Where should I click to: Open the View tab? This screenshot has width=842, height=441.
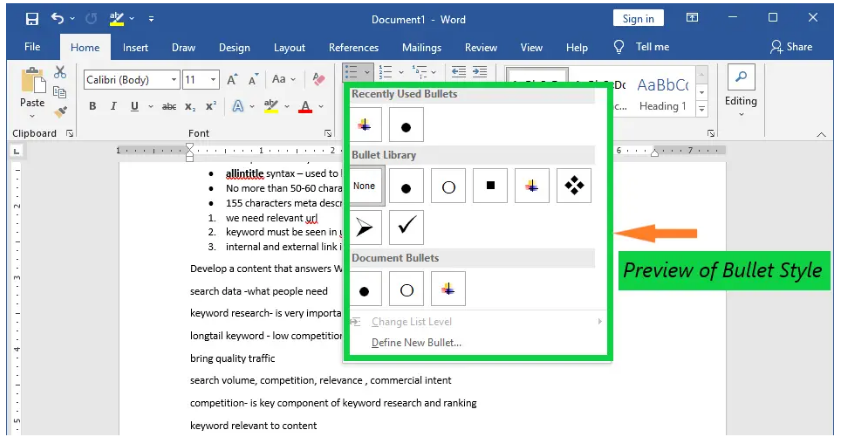click(531, 47)
